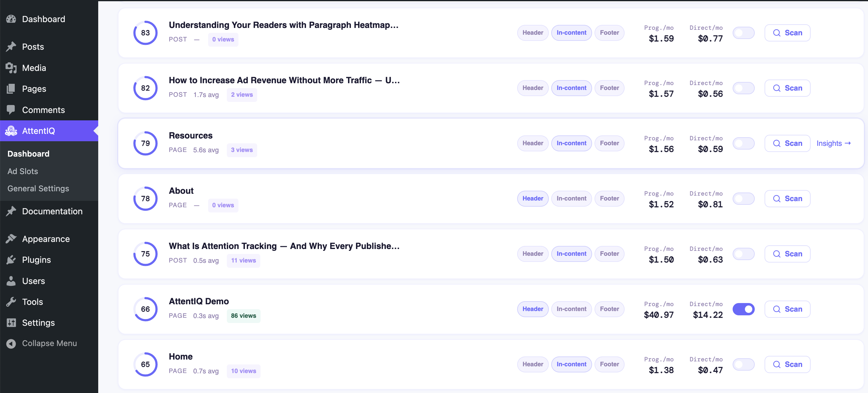
Task: Disable the AttentIQ Demo page toggle
Action: pos(743,309)
